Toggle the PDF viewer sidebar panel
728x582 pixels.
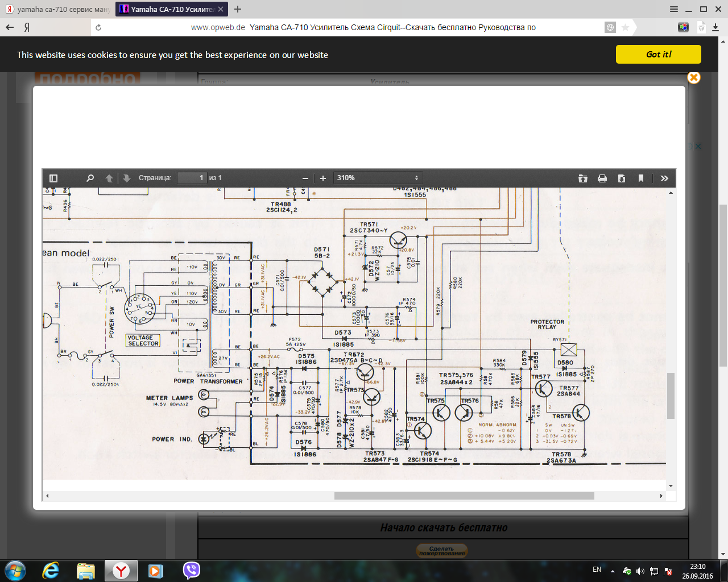coord(53,178)
